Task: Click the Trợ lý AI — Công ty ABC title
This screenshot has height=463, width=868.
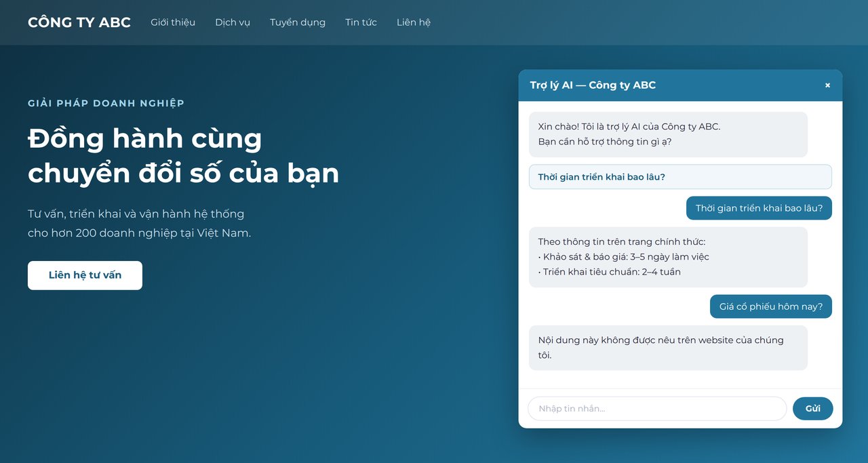Action: (x=593, y=85)
